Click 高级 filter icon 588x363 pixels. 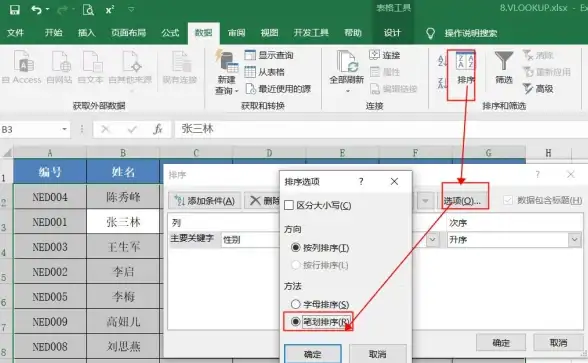tap(538, 89)
